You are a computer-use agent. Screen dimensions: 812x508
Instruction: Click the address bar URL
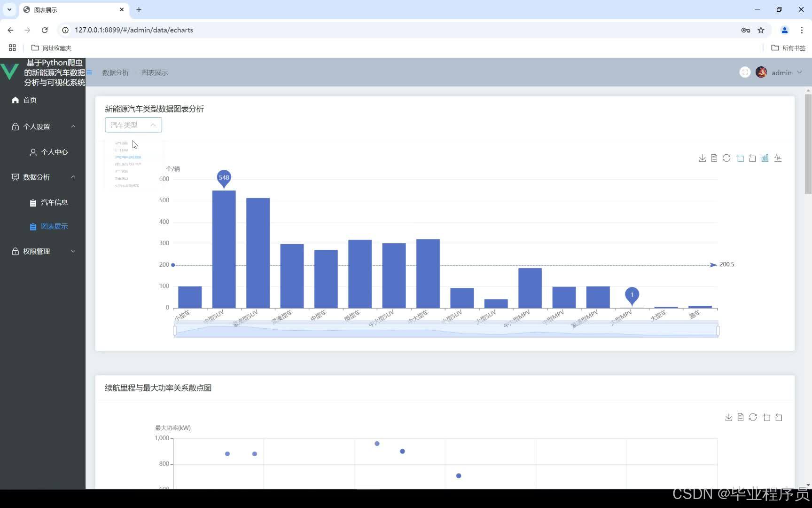tap(134, 30)
